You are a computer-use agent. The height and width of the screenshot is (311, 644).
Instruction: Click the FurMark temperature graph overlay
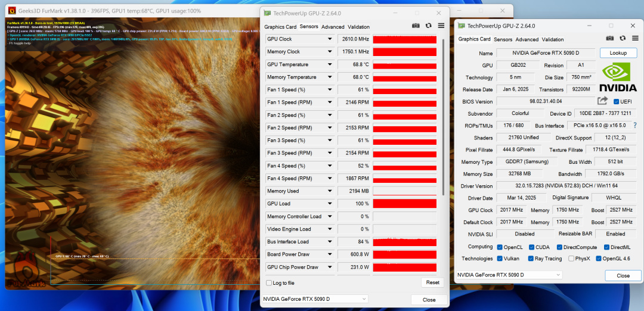[x=155, y=260]
